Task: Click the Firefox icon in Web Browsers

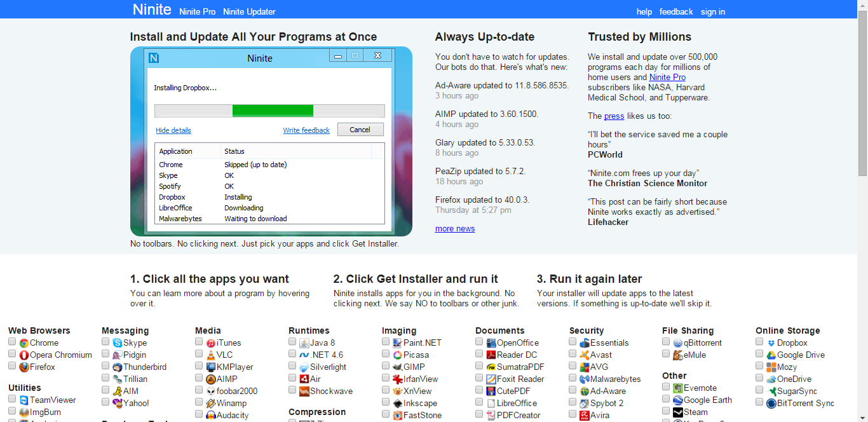Action: (24, 367)
